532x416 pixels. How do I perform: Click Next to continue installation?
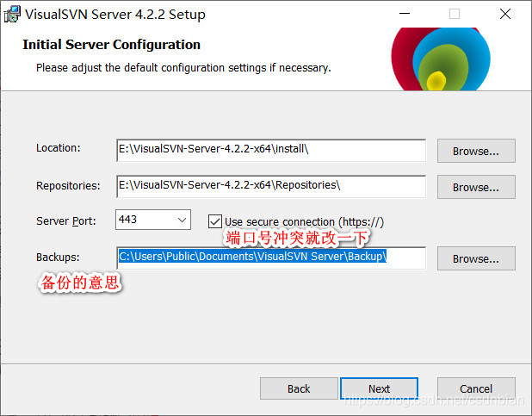(x=380, y=388)
